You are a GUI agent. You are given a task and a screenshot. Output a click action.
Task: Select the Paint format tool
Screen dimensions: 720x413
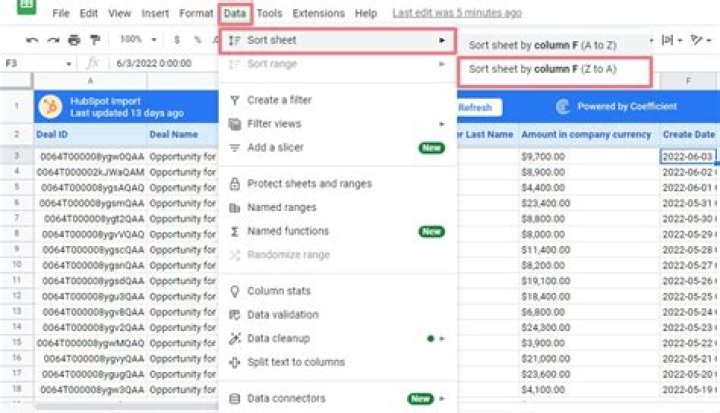pos(94,40)
